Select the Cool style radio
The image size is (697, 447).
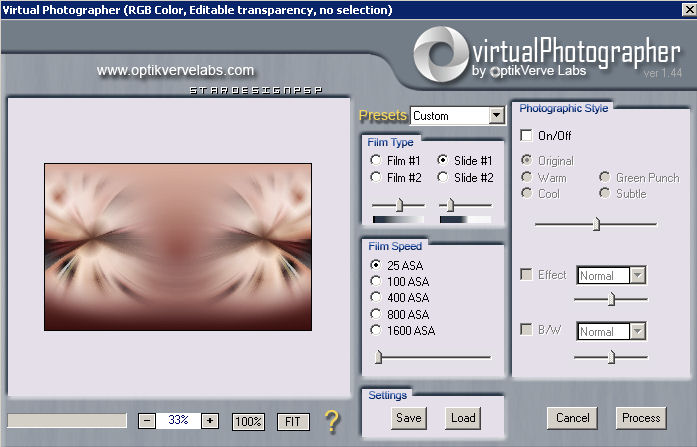pos(527,193)
